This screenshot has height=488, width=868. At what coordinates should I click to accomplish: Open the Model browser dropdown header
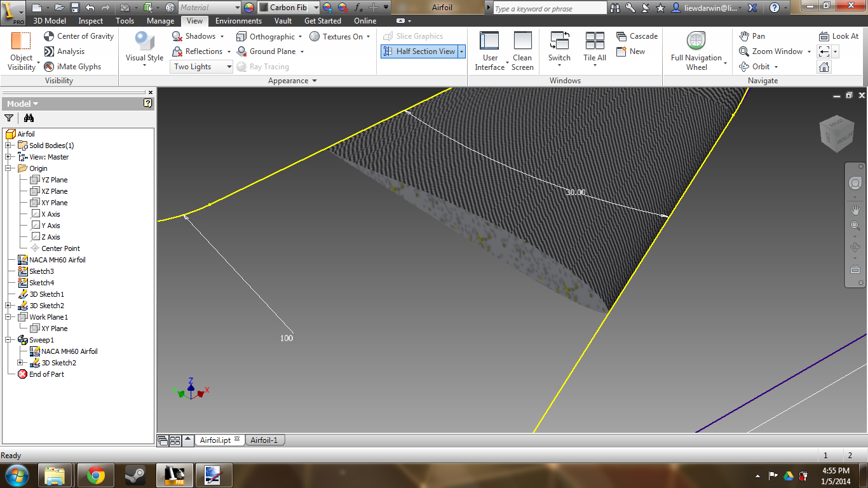pos(23,104)
